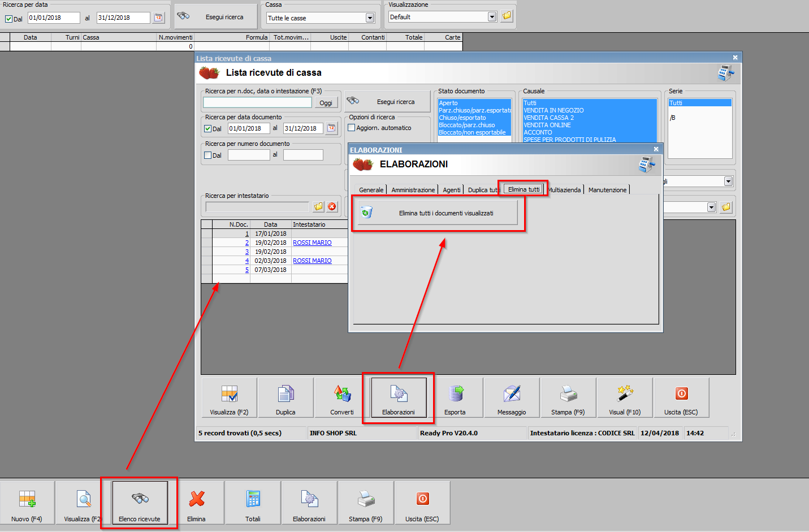
Task: Open ROSSI MARIO link dated 02/03/2018
Action: [x=312, y=261]
